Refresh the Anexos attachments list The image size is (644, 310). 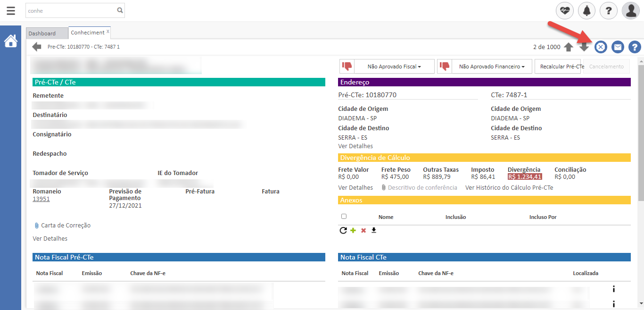pyautogui.click(x=343, y=230)
